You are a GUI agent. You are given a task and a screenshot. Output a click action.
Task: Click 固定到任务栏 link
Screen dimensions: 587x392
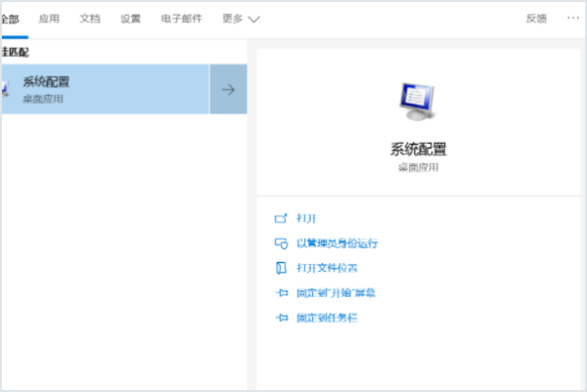click(327, 318)
